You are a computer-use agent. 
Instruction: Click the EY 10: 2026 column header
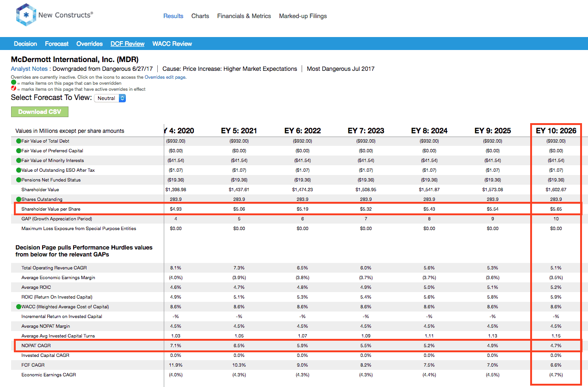556,131
